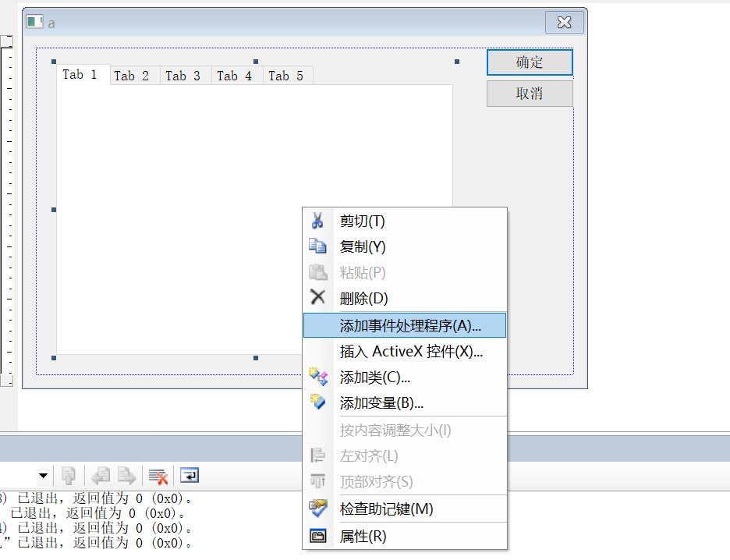Click the top-right resize handle of tab control
730x560 pixels.
(x=457, y=62)
